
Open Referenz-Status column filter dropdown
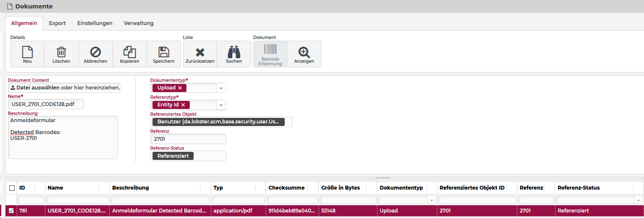tap(638, 200)
